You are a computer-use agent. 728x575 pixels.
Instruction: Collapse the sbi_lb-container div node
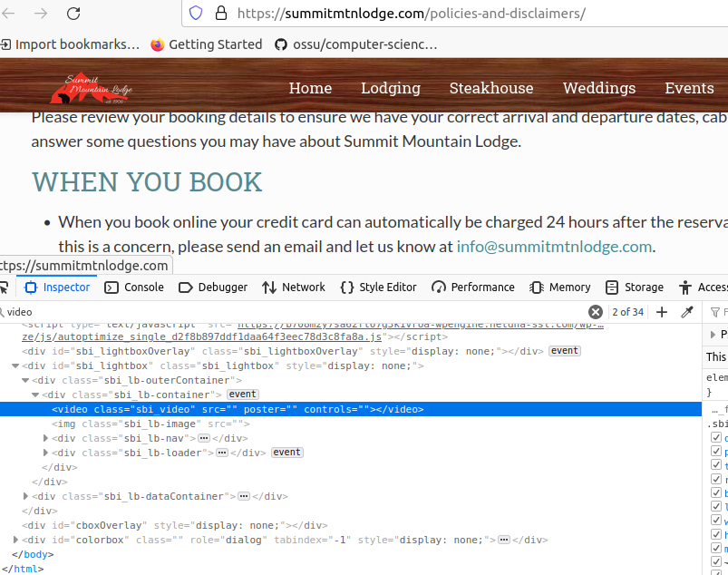tap(35, 395)
